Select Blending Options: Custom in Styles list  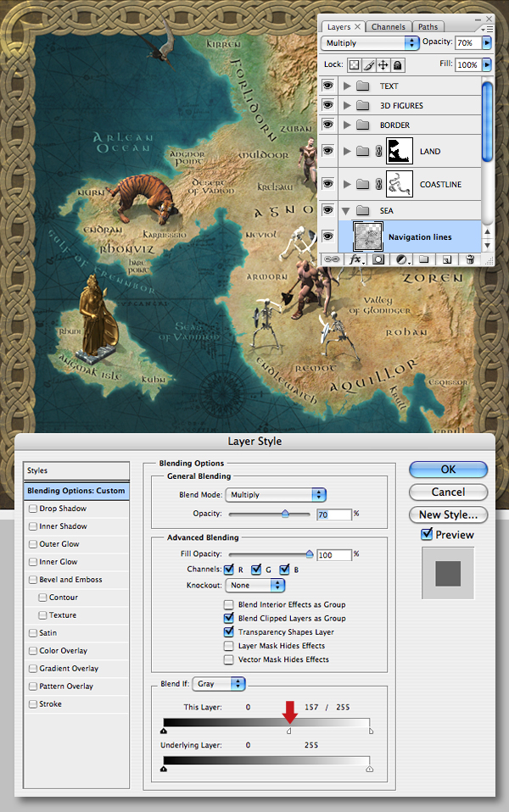76,491
